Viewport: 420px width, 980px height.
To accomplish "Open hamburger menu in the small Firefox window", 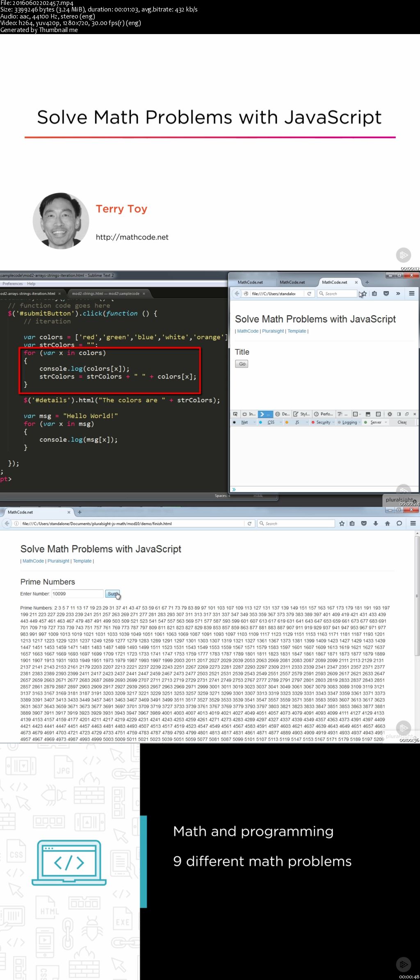I will point(412,294).
